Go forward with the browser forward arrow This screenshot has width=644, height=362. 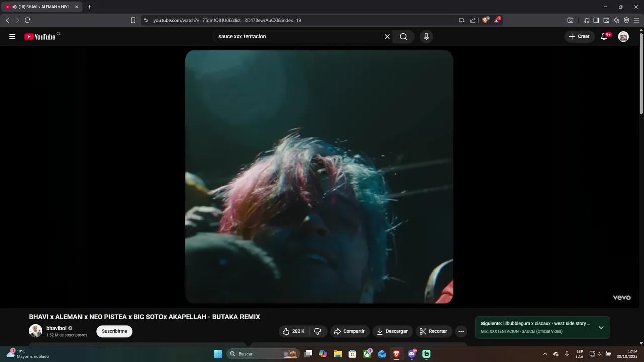click(17, 20)
